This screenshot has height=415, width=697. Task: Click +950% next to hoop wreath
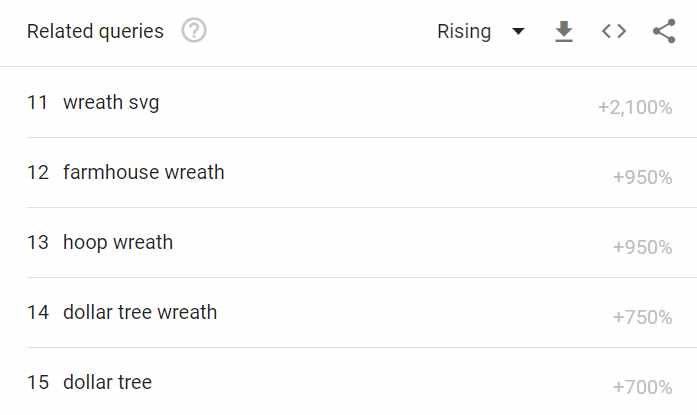pos(642,247)
